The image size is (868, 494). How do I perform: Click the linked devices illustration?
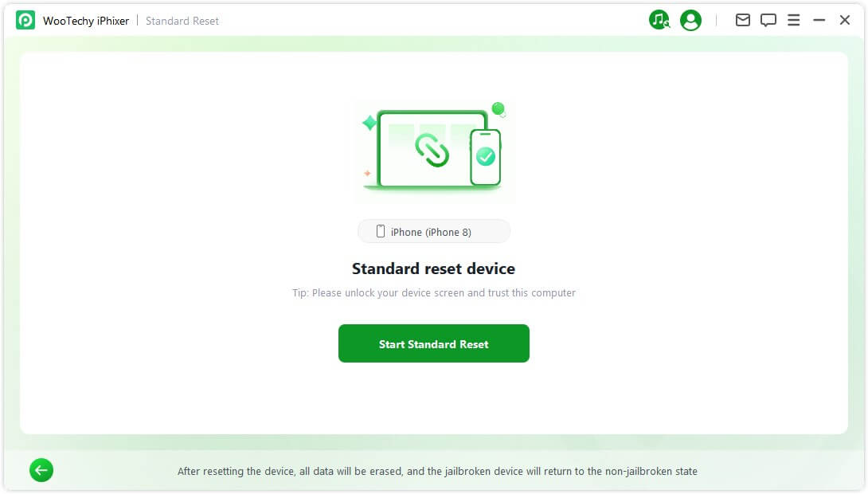tap(433, 150)
